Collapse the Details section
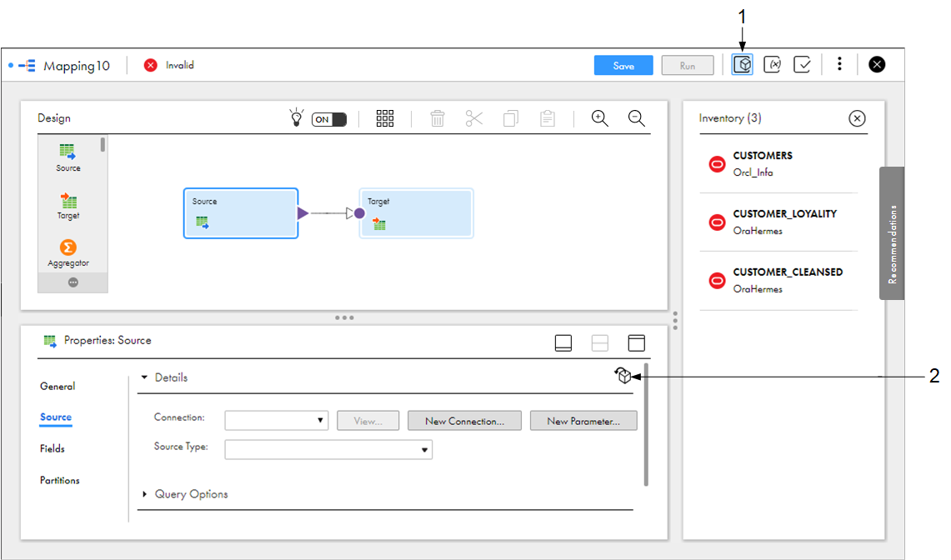951x560 pixels. (144, 377)
